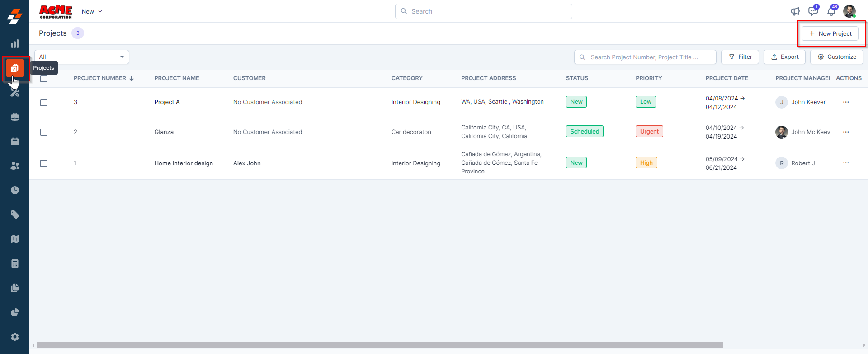Click the Status column header
The height and width of the screenshot is (354, 868).
577,78
